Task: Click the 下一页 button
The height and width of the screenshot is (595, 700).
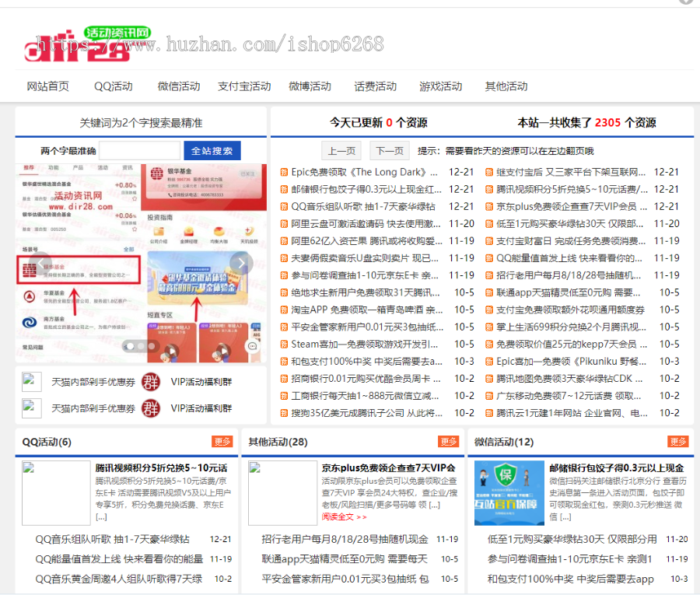Action: pyautogui.click(x=390, y=151)
